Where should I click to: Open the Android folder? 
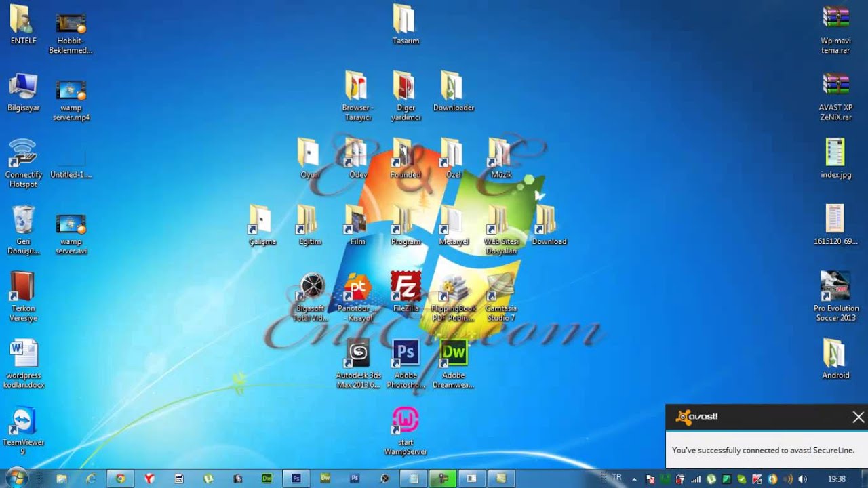pyautogui.click(x=835, y=359)
